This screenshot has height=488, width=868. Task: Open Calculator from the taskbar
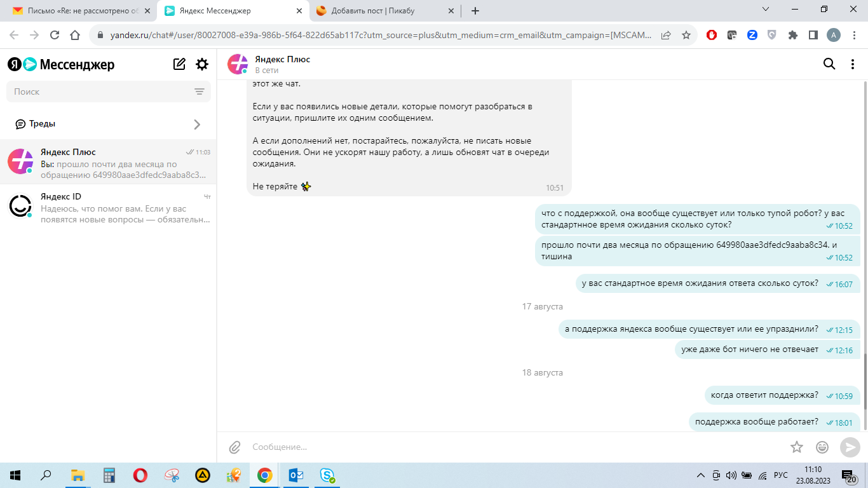109,475
